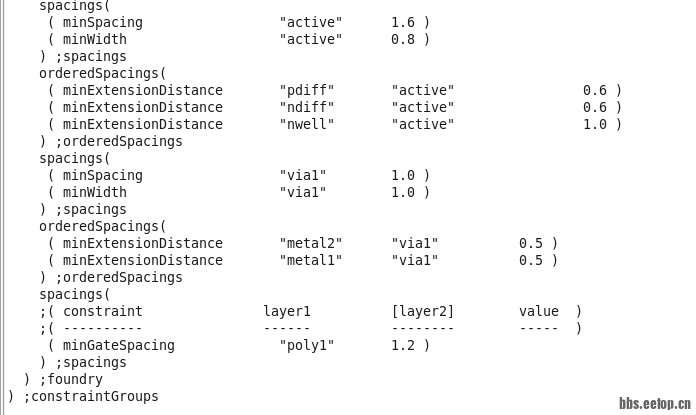Click the minSpacing "active" value 1.6
Image resolution: width=696 pixels, height=415 pixels.
coord(403,22)
